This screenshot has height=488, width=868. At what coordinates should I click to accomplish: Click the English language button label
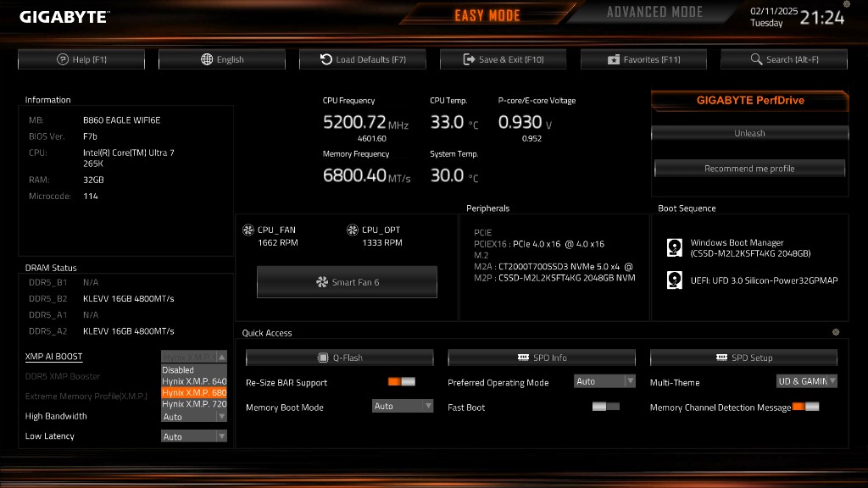pos(231,59)
